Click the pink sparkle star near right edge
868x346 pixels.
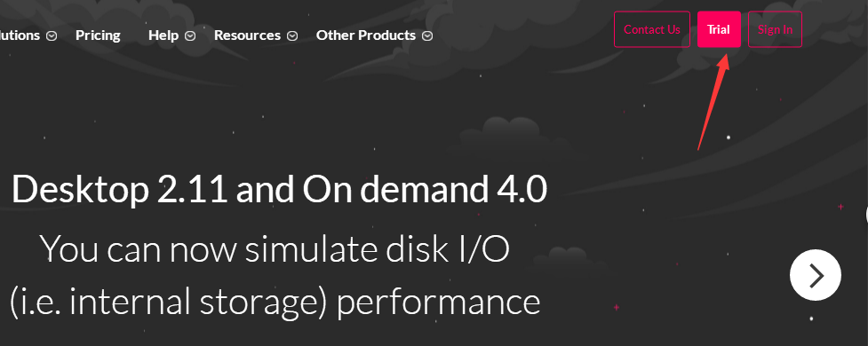tap(840, 207)
